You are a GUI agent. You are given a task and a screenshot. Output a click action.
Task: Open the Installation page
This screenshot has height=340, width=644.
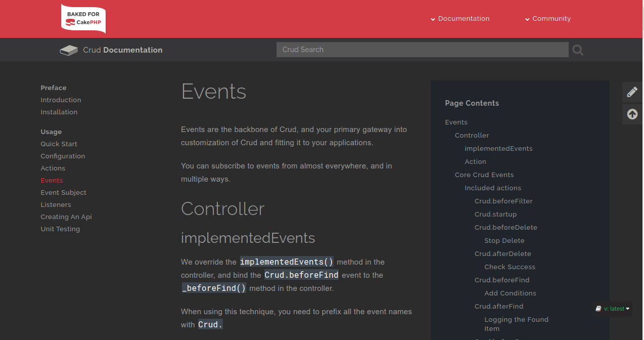[x=59, y=112]
